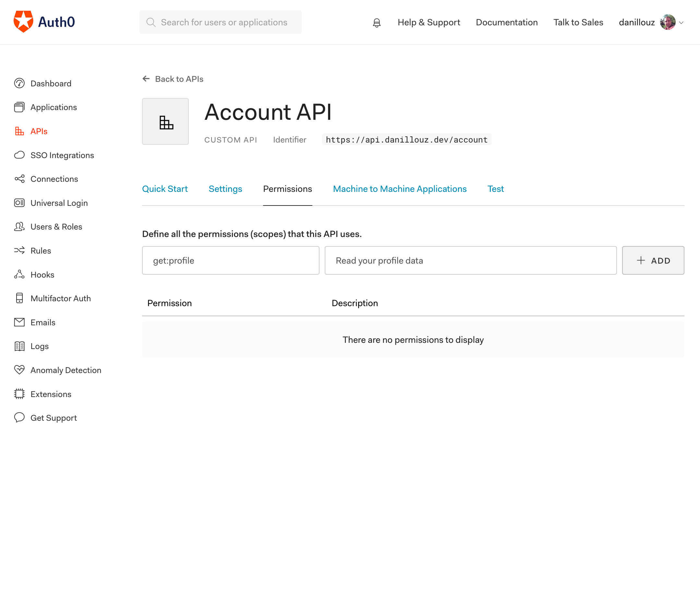Focus the get:profile permission field
The height and width of the screenshot is (598, 700).
230,261
